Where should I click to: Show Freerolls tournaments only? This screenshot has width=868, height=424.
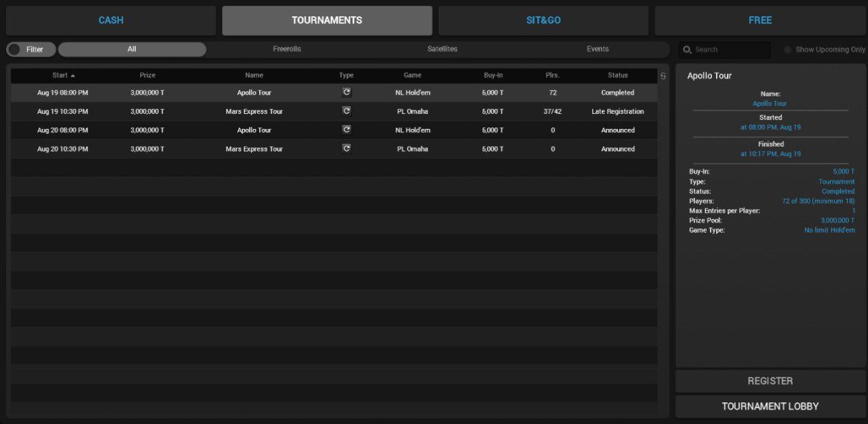click(x=287, y=49)
